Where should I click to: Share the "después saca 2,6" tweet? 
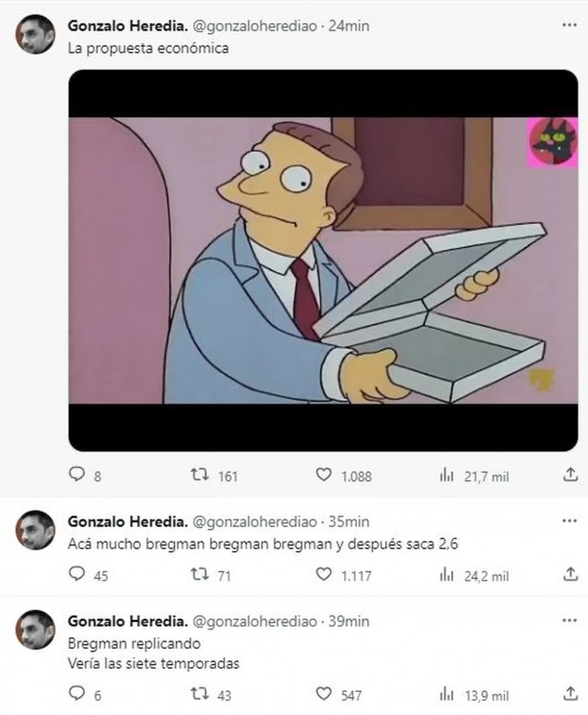[569, 575]
